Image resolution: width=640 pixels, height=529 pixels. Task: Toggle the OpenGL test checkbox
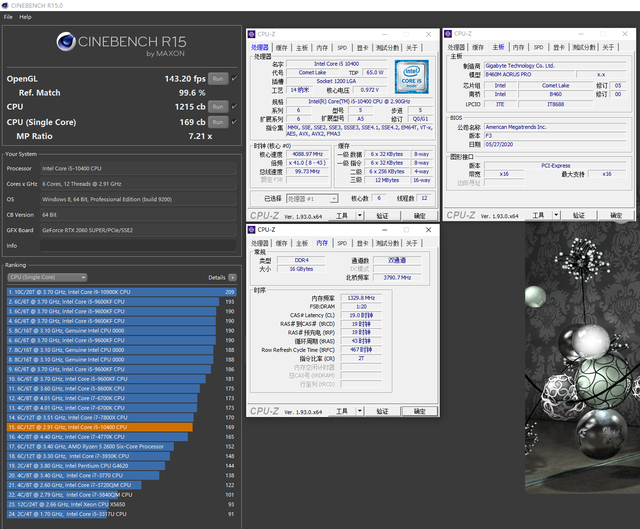coord(234,78)
